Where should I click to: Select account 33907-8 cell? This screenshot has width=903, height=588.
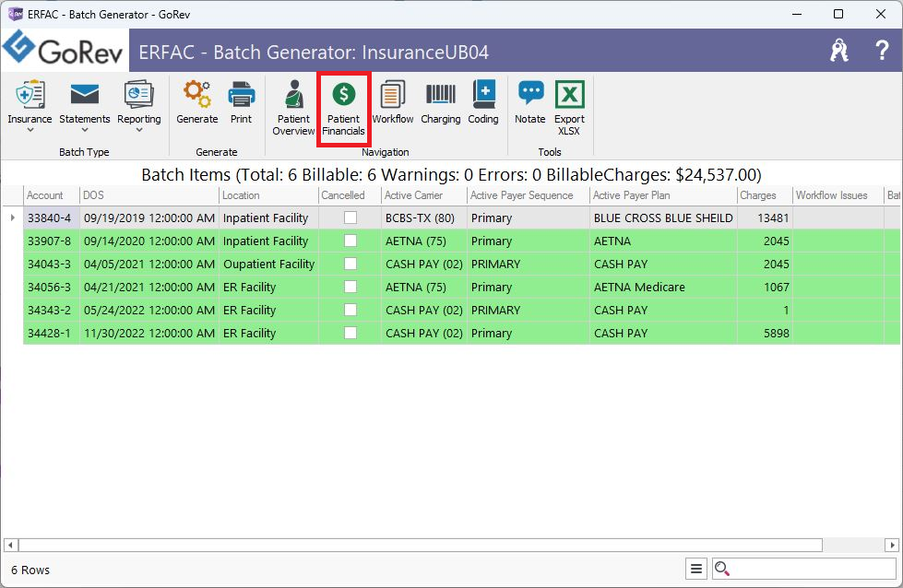pos(52,241)
